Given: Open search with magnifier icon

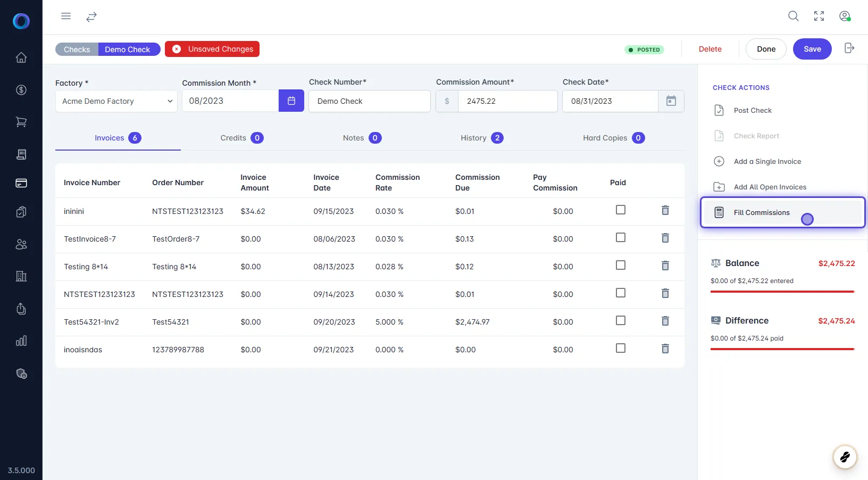Looking at the screenshot, I should 794,16.
